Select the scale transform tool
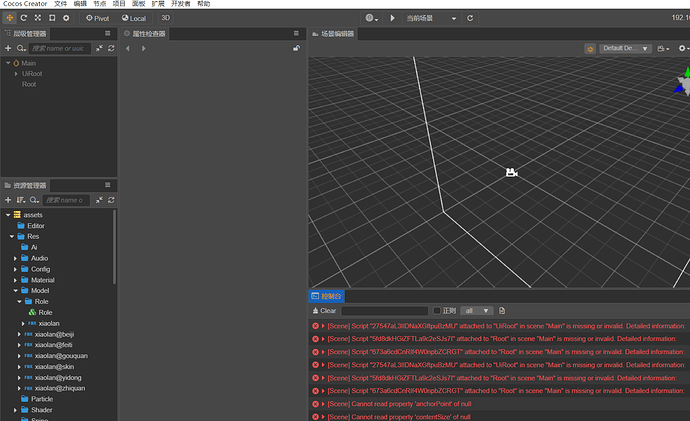The image size is (690, 421). click(x=38, y=18)
